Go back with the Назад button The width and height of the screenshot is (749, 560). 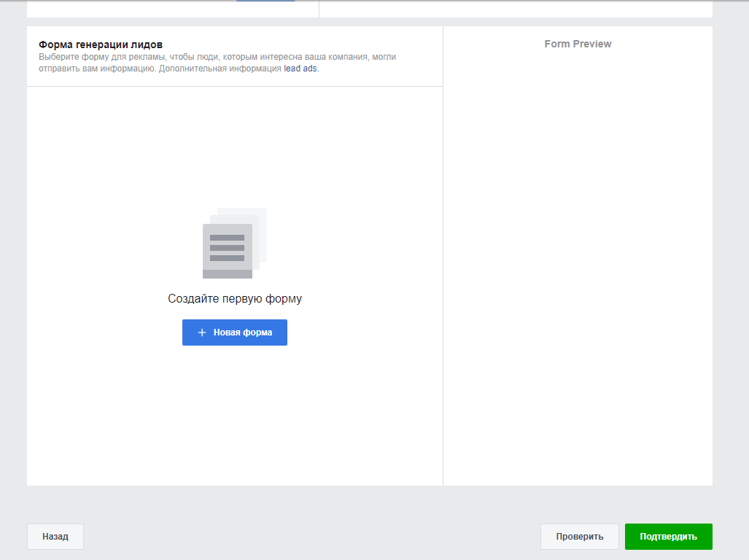point(55,537)
